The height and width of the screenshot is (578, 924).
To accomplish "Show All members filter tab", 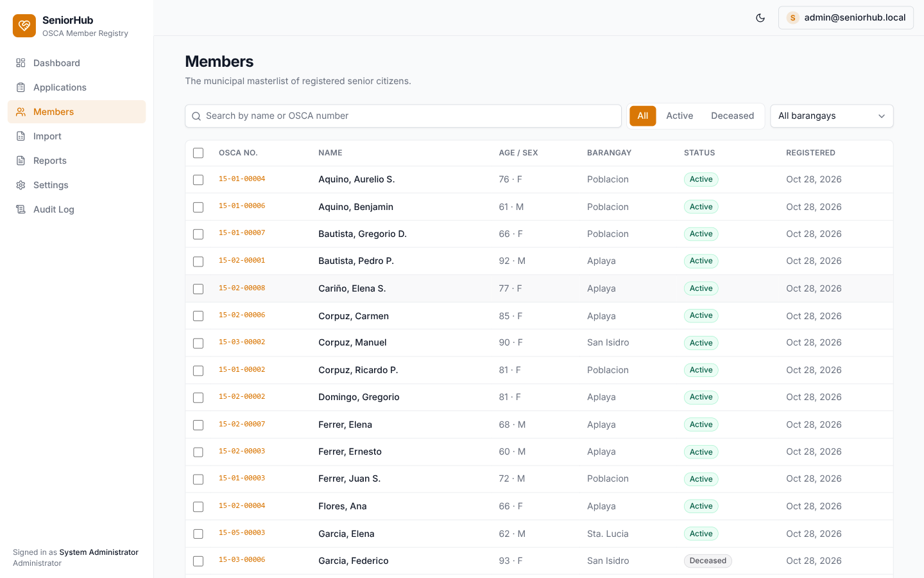I will (643, 116).
